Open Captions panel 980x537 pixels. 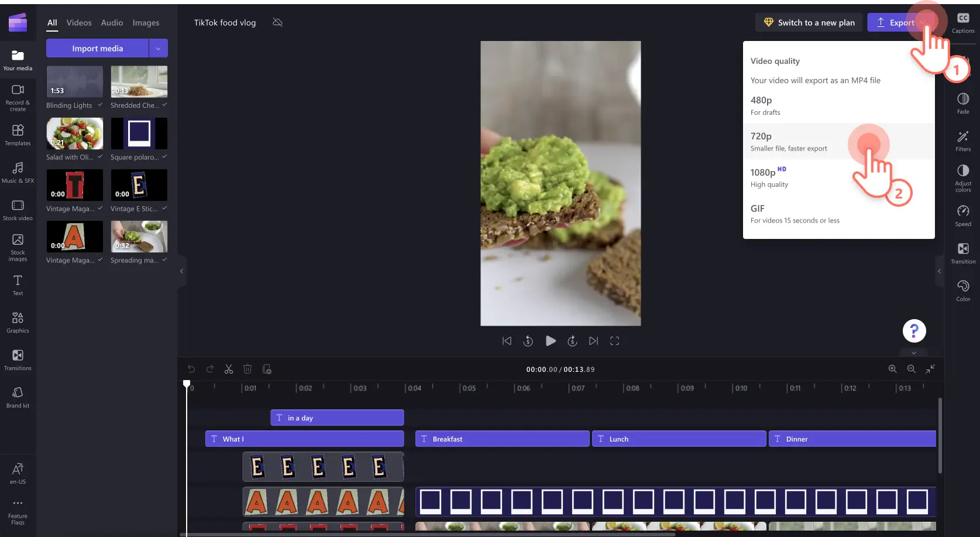coord(963,22)
